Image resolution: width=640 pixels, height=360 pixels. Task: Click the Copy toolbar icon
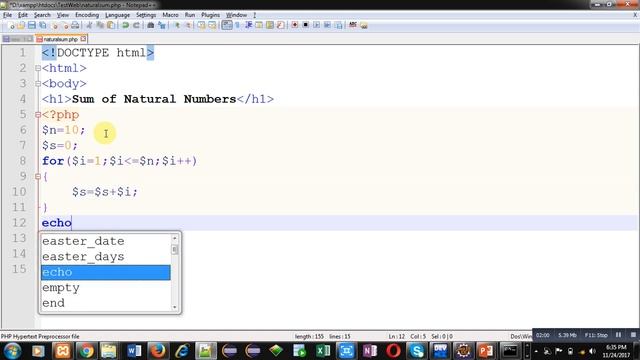100,25
